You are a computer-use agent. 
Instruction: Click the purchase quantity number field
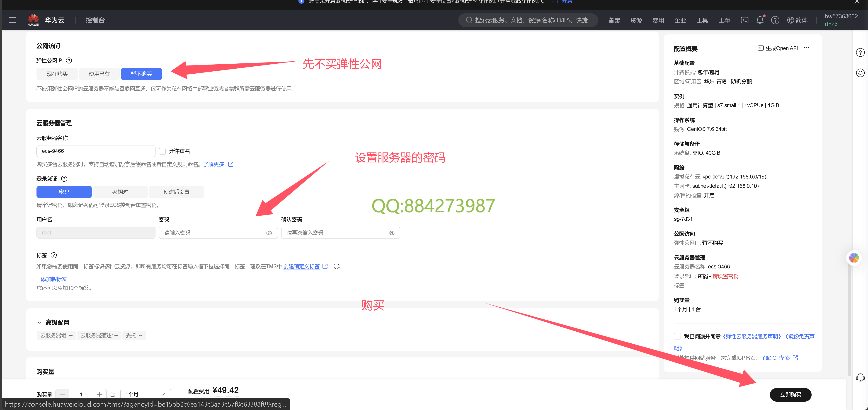click(x=81, y=394)
